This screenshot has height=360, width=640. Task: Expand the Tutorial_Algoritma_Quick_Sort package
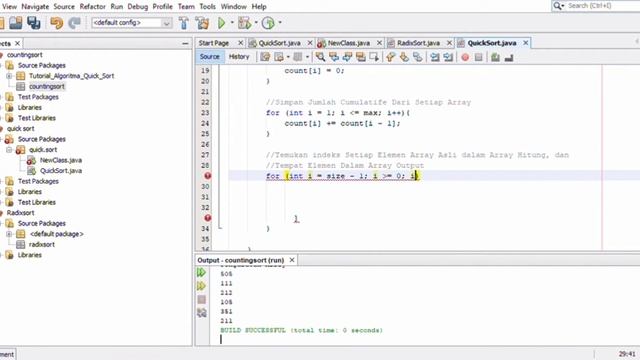pyautogui.click(x=9, y=76)
